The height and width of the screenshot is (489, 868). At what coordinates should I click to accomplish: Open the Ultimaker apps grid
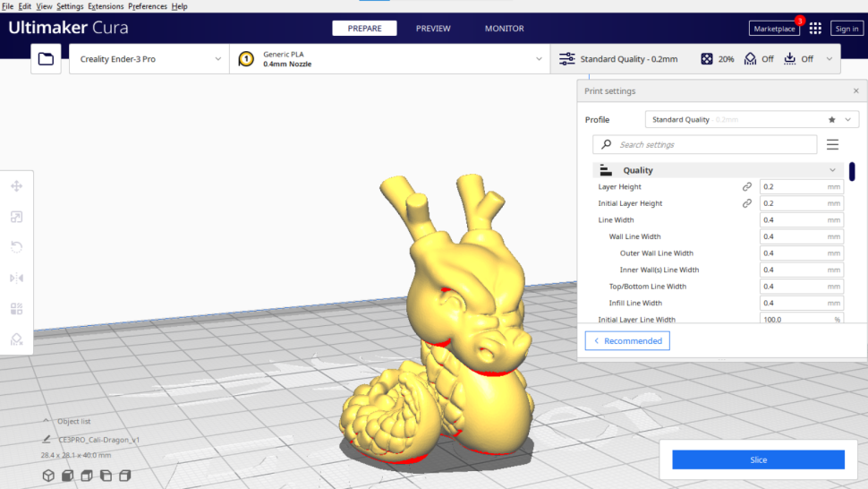click(x=815, y=29)
